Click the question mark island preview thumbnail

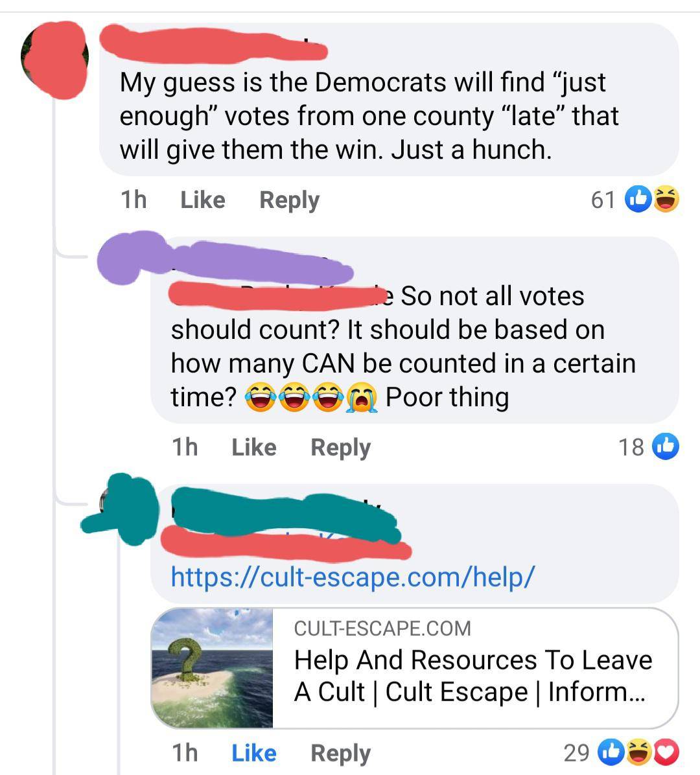(x=212, y=667)
